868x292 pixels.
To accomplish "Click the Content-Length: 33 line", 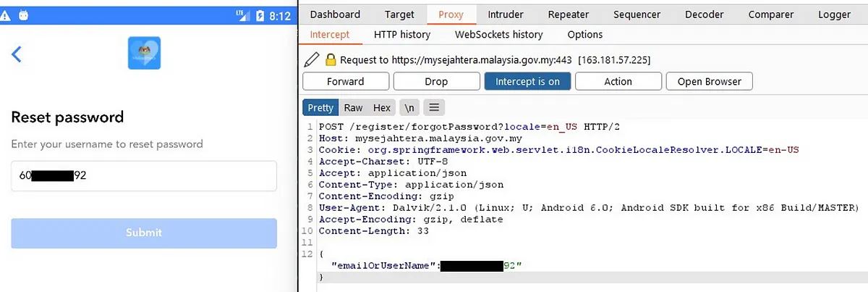I will pos(375,231).
